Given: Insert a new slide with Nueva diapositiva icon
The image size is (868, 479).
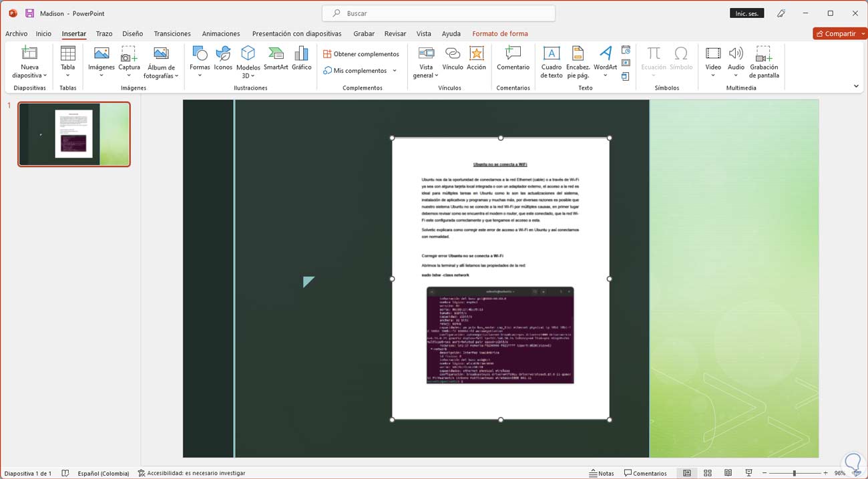Looking at the screenshot, I should point(29,54).
